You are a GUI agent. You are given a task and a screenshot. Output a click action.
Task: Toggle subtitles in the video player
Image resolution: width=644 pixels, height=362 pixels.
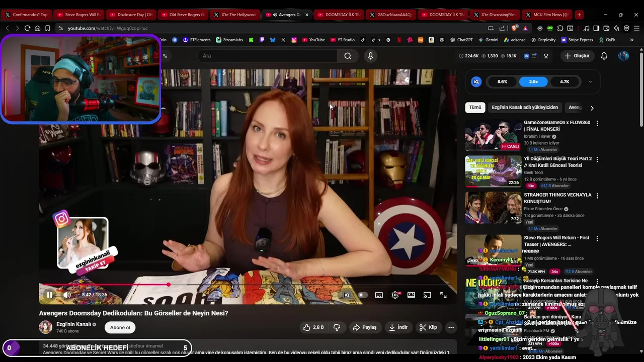point(379,295)
